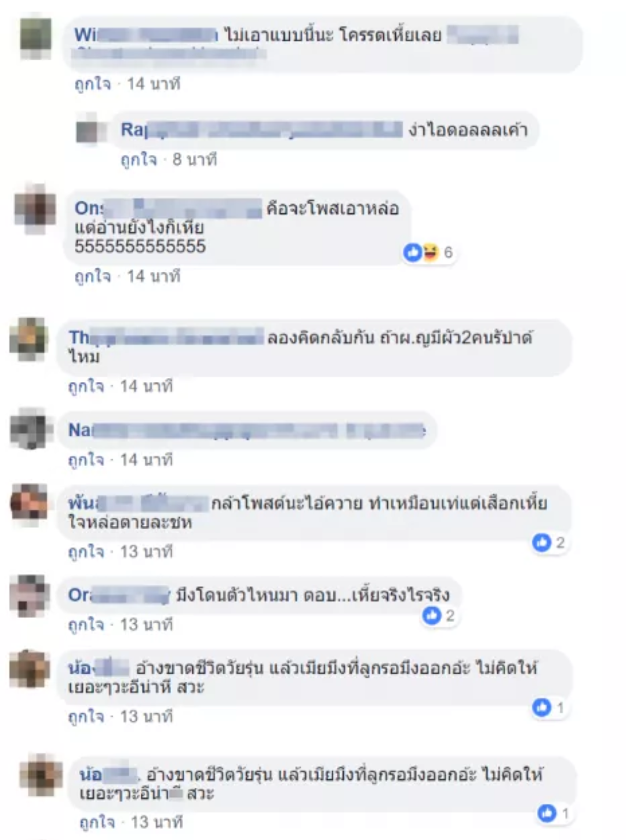Click the like reaction on the last อ้างขาดชีวิตวัยรุ่น comment

tap(547, 813)
